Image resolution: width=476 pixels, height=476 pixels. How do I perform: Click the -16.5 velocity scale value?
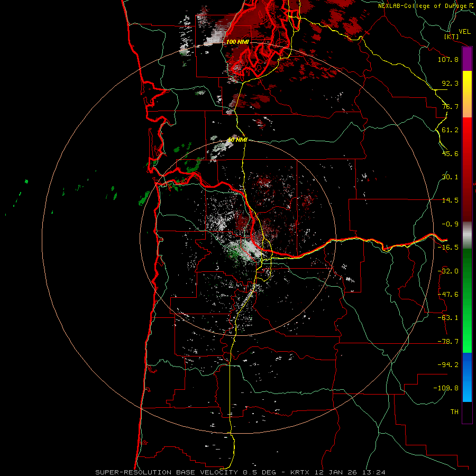448,248
